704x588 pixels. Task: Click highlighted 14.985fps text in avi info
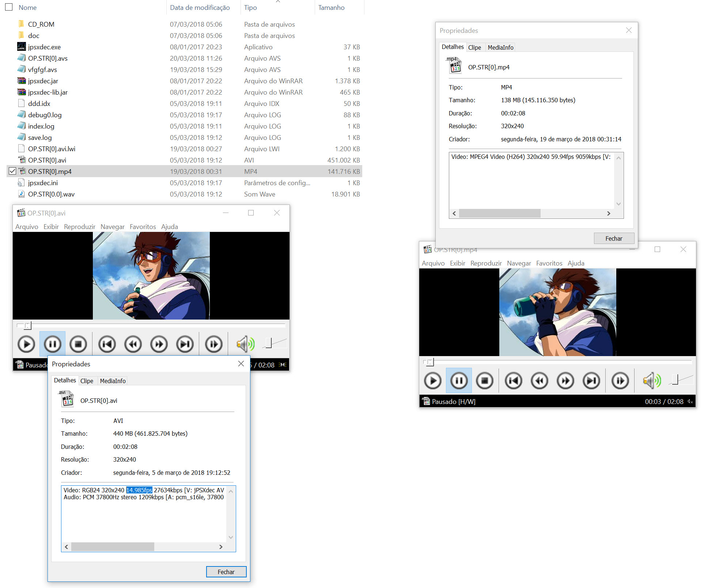(139, 490)
